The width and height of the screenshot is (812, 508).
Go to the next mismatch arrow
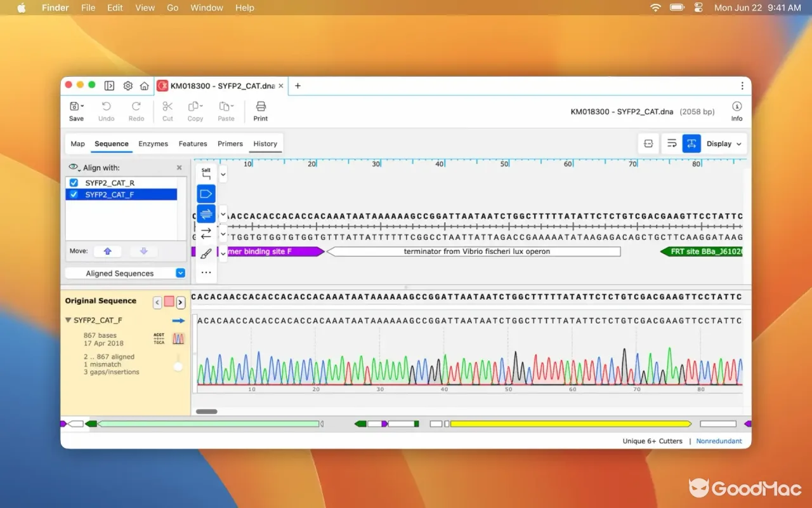coord(181,302)
